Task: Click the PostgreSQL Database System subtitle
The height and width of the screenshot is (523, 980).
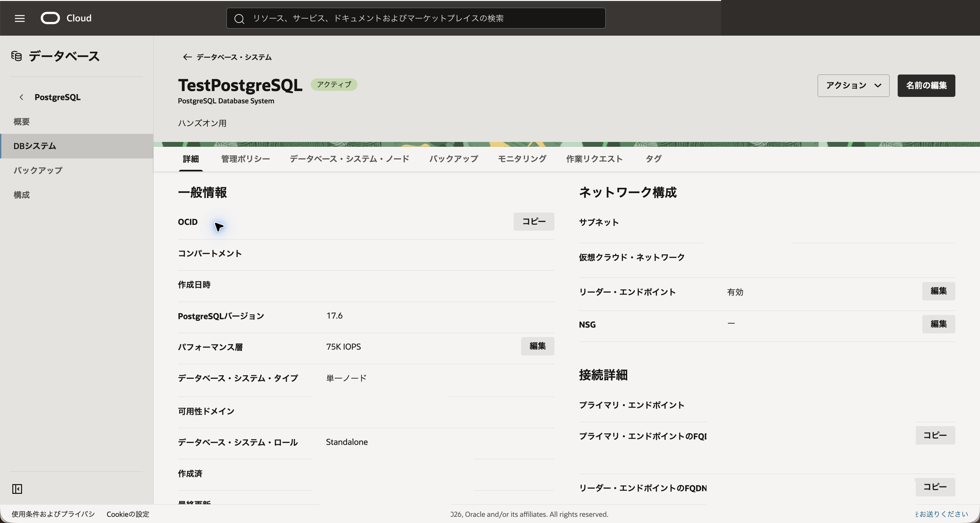Action: tap(226, 101)
